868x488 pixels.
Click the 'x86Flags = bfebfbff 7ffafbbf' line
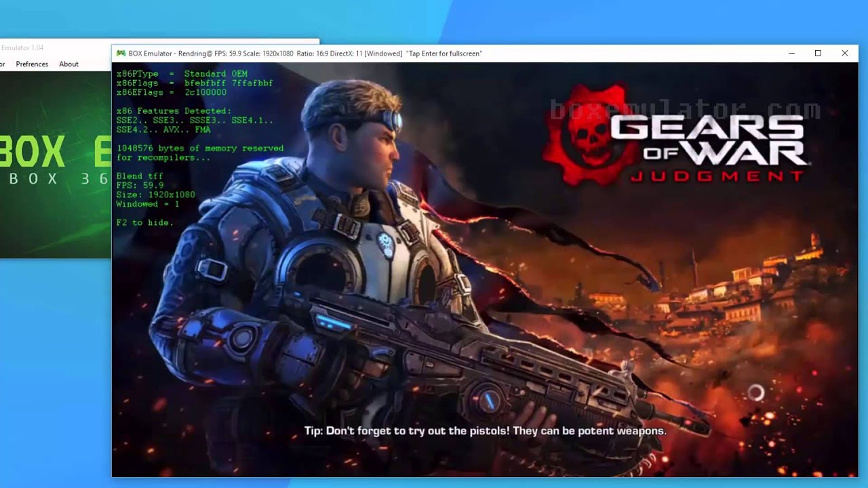pos(195,83)
